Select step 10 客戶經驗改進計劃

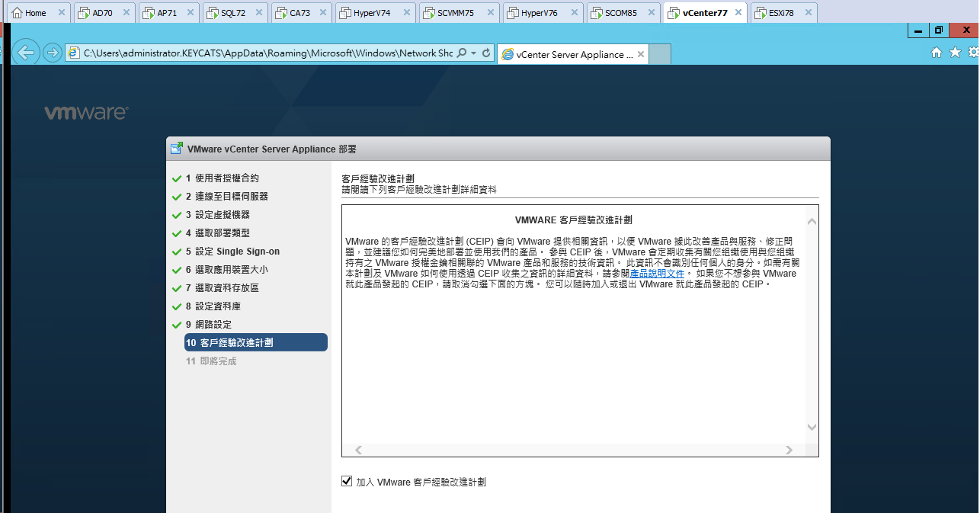[256, 343]
